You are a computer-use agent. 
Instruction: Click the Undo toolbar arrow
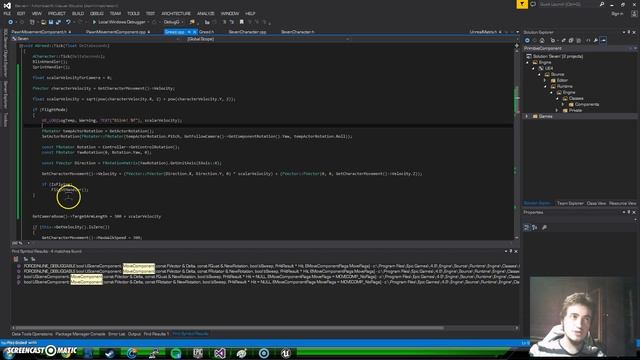(x=68, y=22)
